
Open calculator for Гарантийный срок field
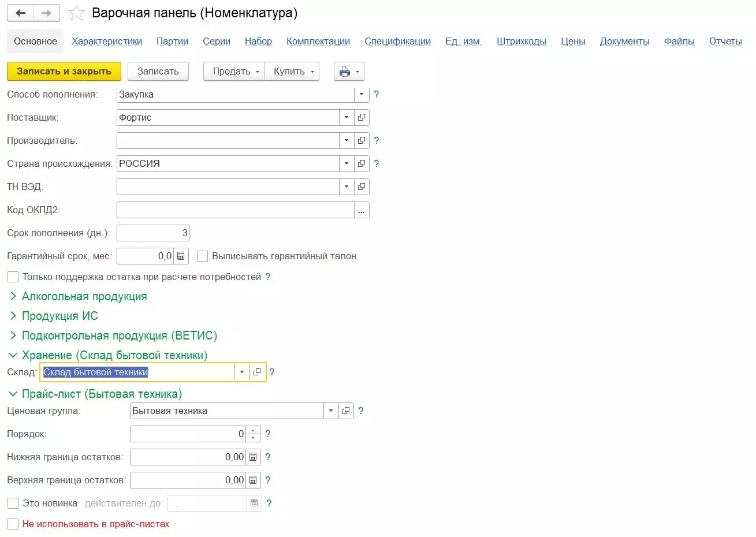pos(181,256)
